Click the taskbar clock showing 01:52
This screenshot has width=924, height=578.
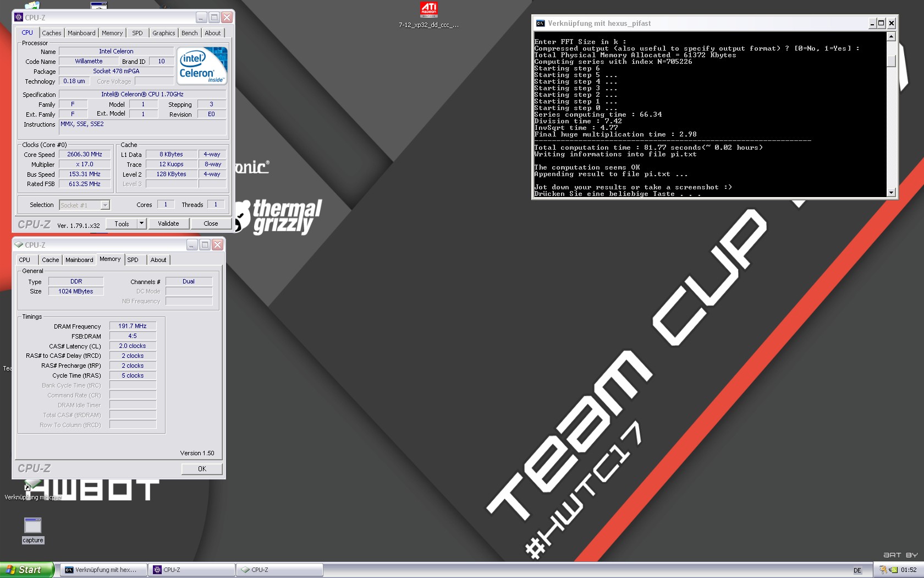click(x=909, y=570)
